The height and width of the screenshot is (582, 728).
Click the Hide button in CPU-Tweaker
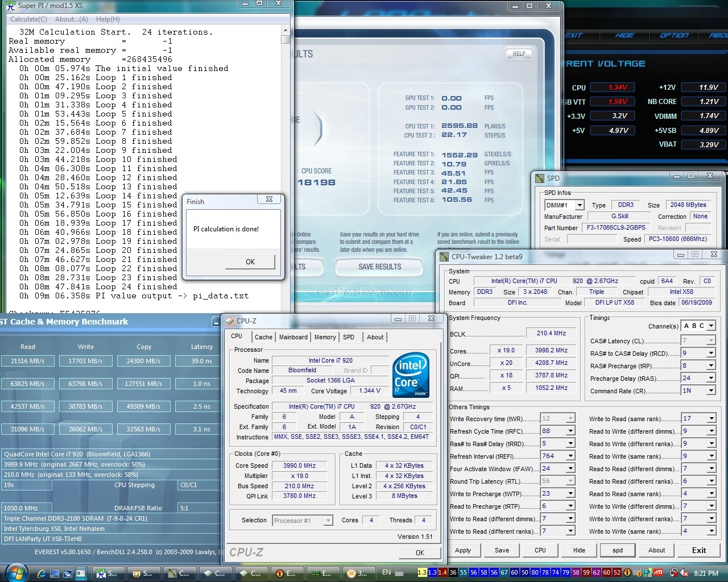pyautogui.click(x=579, y=550)
